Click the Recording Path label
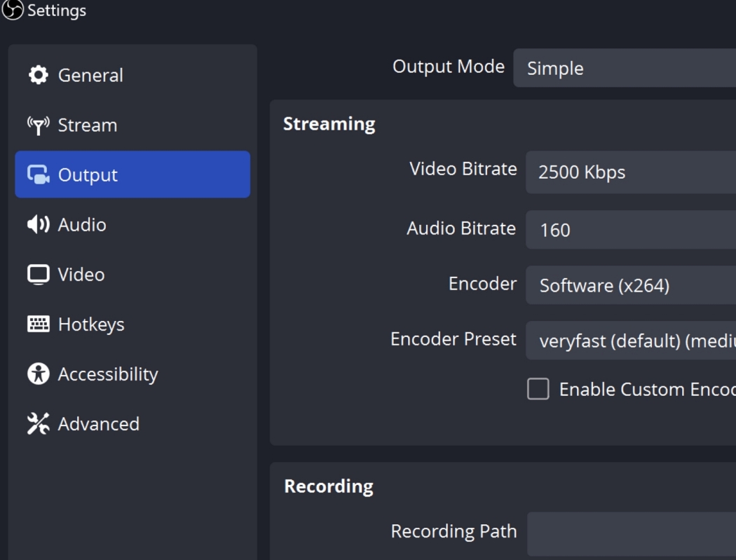736x560 pixels. point(454,531)
